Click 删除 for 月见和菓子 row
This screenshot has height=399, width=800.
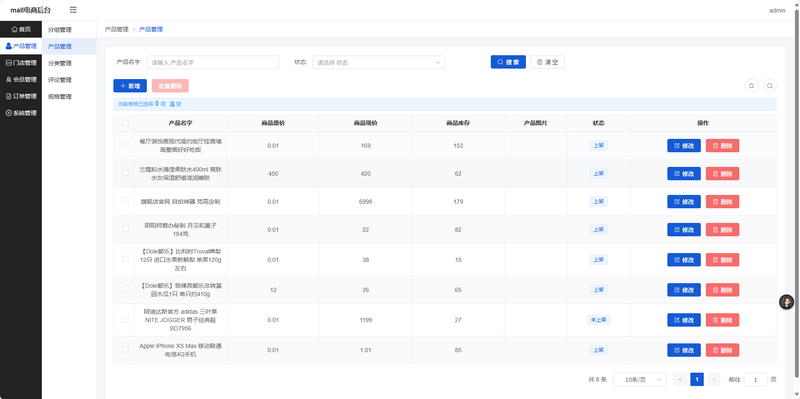pyautogui.click(x=722, y=230)
